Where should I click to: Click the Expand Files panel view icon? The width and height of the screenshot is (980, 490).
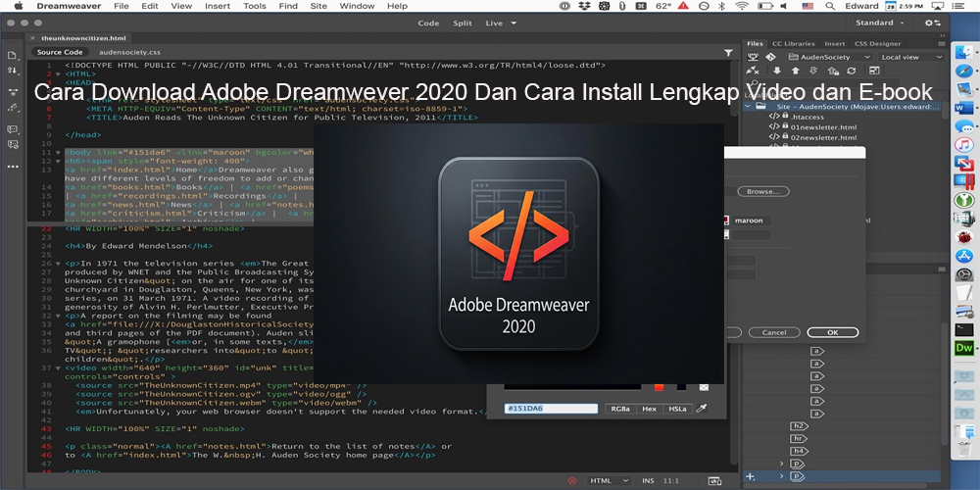click(x=874, y=71)
